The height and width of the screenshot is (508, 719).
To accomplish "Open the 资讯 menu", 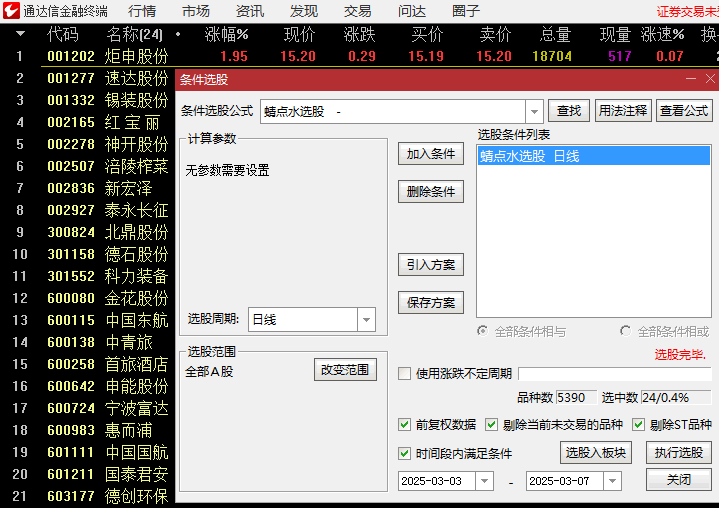I will coord(250,11).
